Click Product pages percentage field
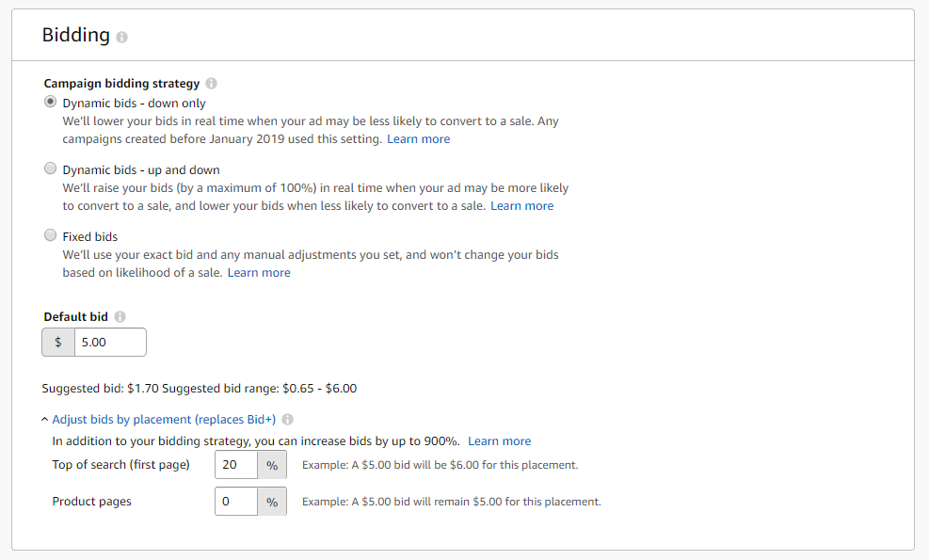 (236, 502)
